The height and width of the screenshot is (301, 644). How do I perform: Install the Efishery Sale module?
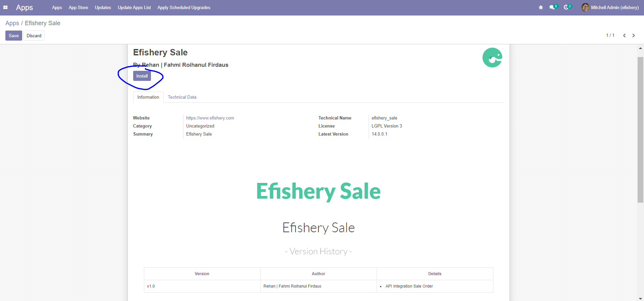(x=142, y=76)
